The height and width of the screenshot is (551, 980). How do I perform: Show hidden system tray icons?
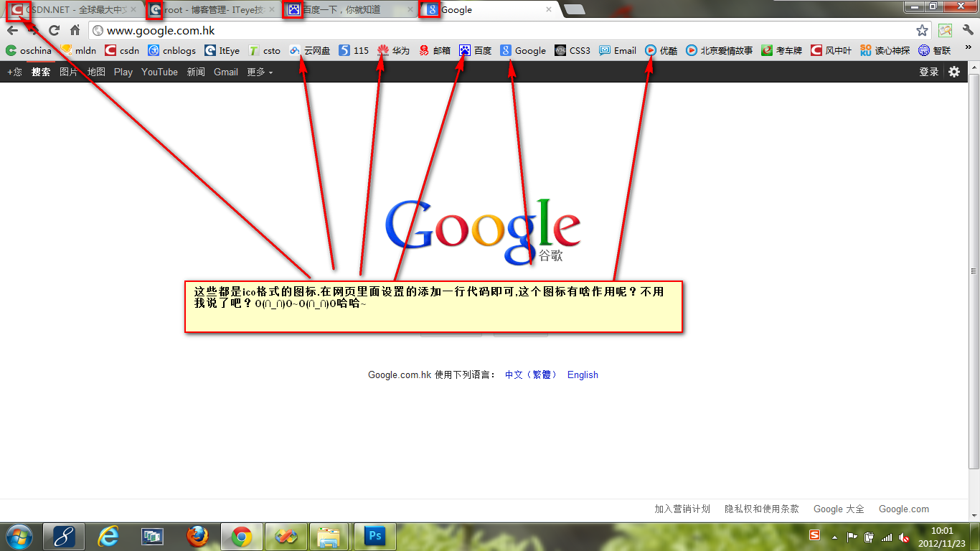(x=834, y=537)
